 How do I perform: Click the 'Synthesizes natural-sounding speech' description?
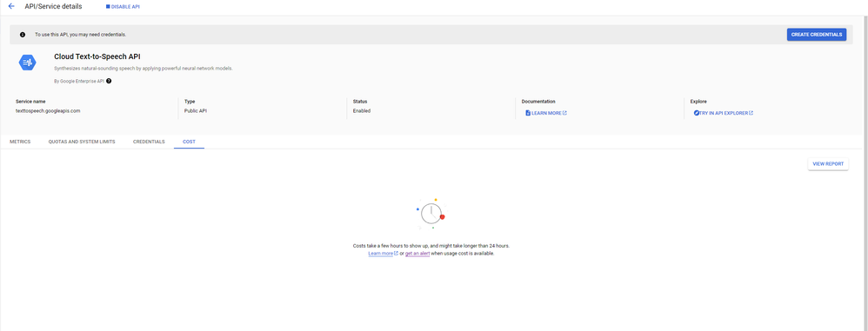click(x=144, y=69)
